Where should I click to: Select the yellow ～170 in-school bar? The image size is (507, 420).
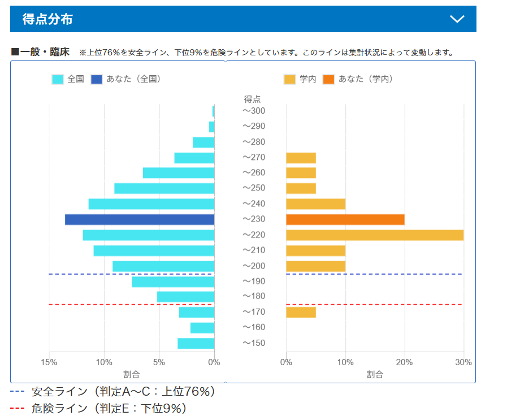(x=301, y=312)
